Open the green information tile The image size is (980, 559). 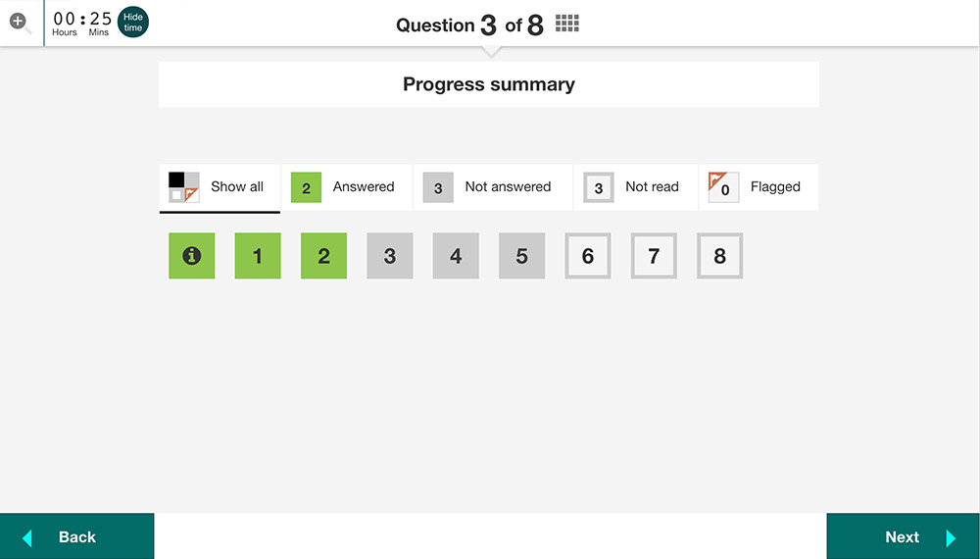point(192,256)
